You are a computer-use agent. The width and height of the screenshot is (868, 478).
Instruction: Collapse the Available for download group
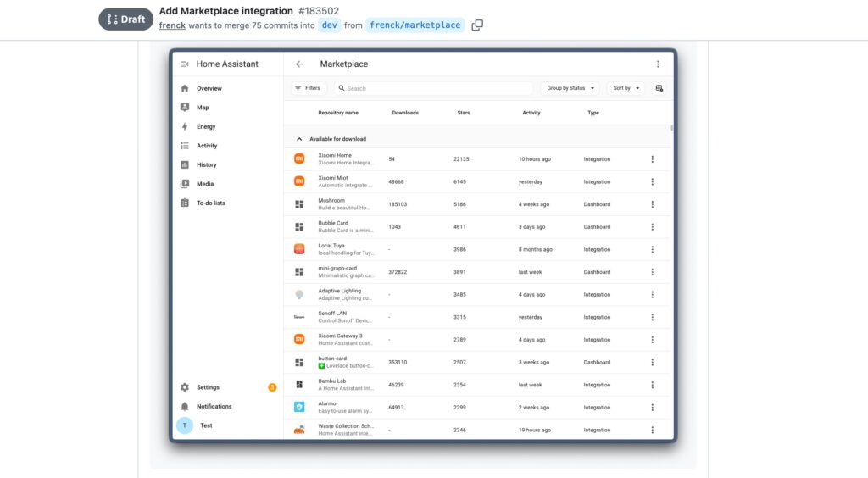[299, 139]
